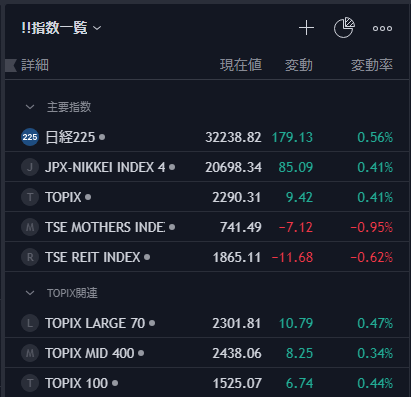Sort by the 変動 column header

coord(299,65)
